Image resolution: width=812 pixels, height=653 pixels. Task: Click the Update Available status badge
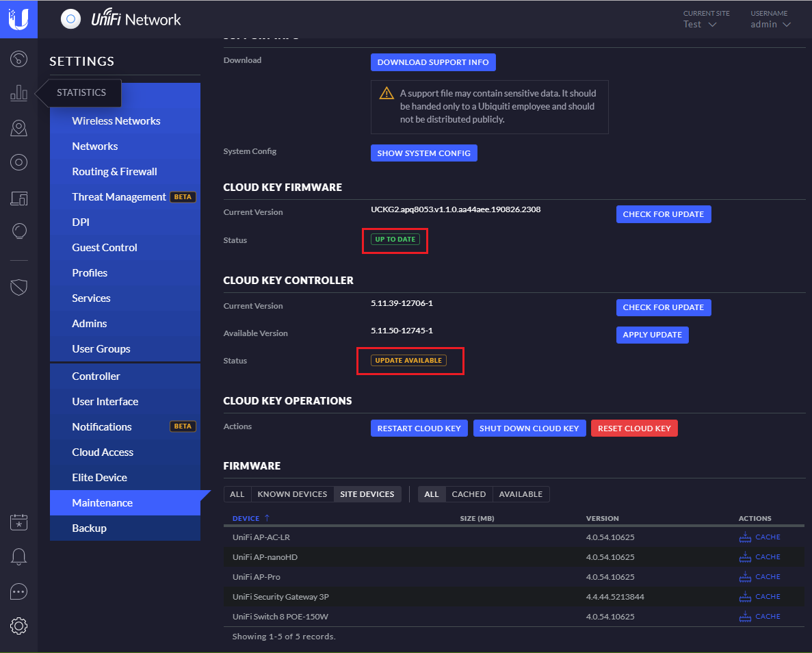click(x=408, y=361)
